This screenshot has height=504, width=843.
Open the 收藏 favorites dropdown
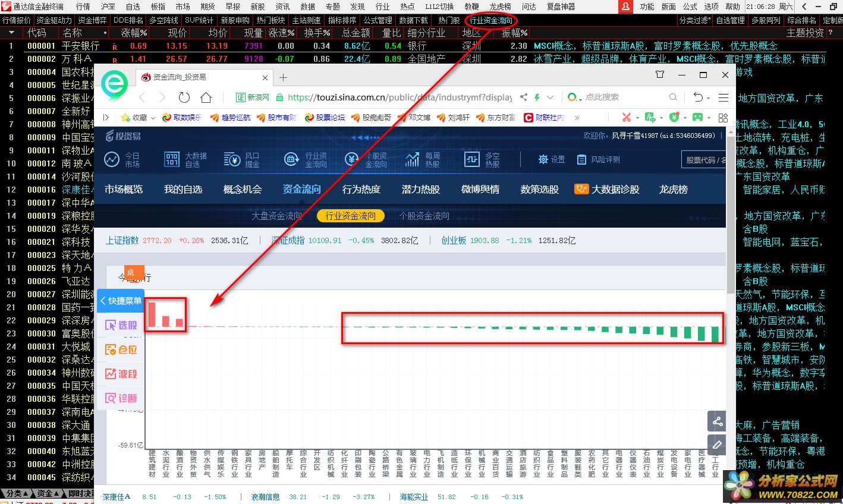[x=138, y=118]
